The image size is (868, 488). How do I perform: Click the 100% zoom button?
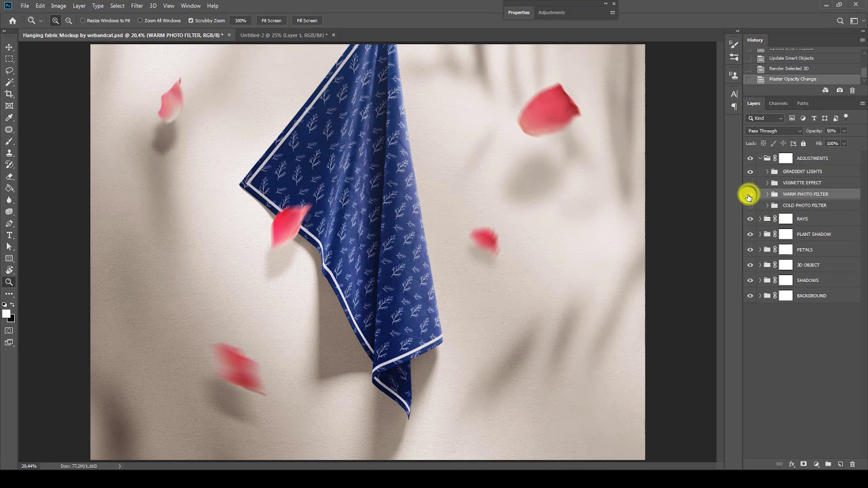point(241,20)
